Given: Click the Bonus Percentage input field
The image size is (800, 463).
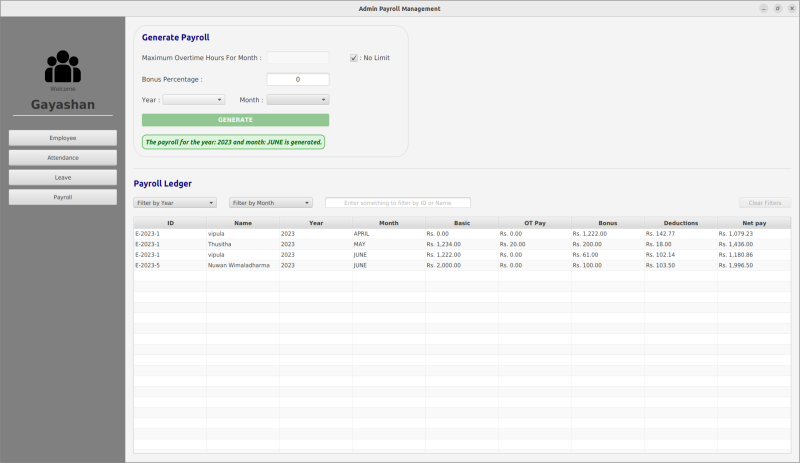Looking at the screenshot, I should pyautogui.click(x=297, y=80).
